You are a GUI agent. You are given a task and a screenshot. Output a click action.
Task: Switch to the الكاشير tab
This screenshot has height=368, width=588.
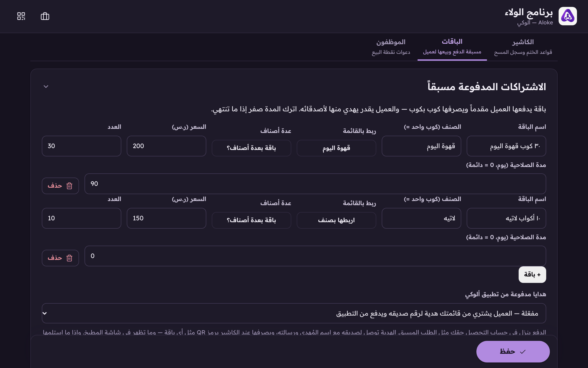(x=523, y=47)
